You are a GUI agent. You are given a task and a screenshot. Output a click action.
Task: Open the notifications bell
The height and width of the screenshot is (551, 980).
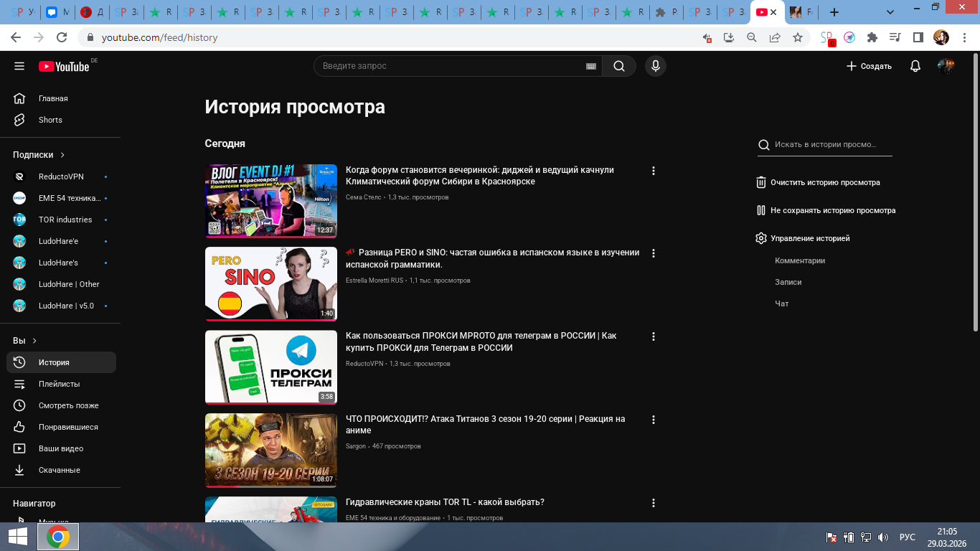pyautogui.click(x=915, y=66)
